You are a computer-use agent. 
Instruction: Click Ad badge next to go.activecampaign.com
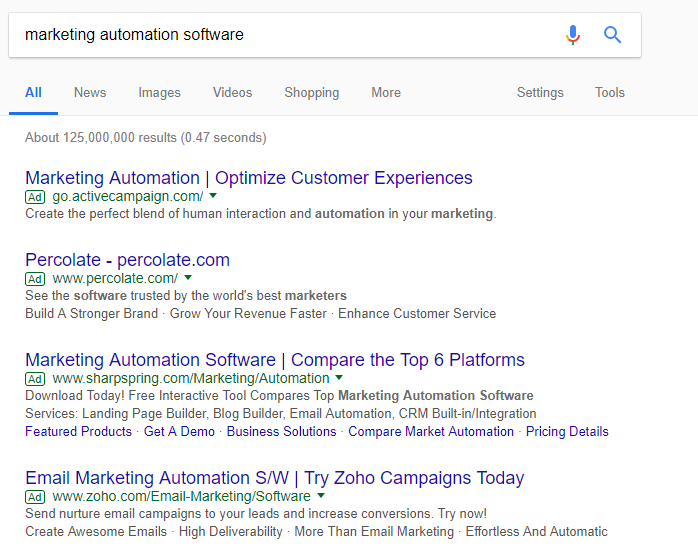(35, 197)
